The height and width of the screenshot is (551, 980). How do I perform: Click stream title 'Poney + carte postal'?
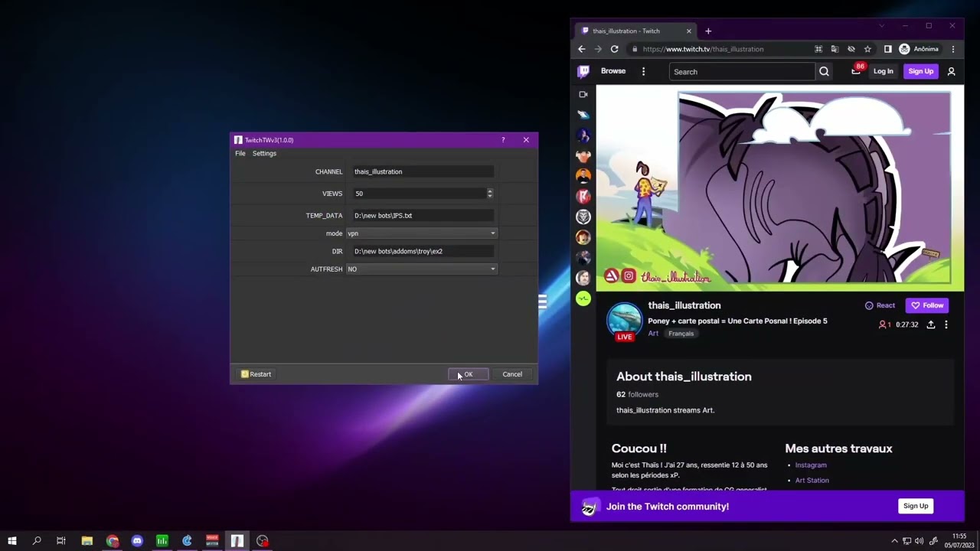pos(737,321)
